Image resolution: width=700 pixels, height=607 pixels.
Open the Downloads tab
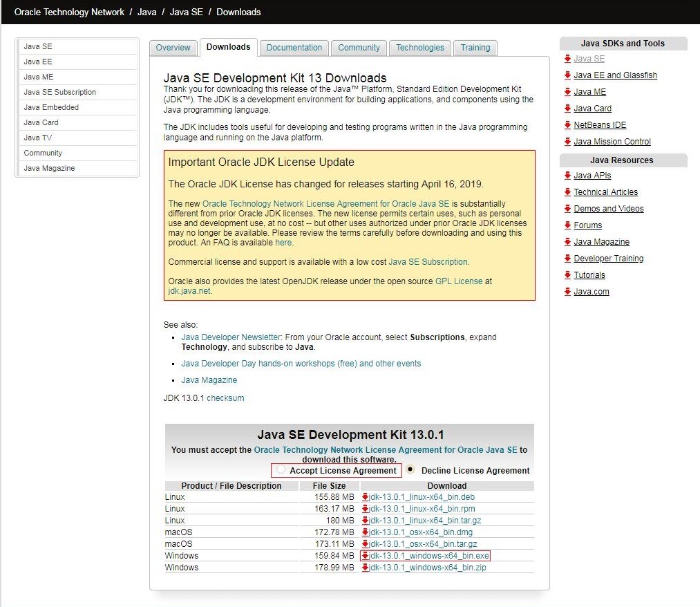tap(229, 47)
